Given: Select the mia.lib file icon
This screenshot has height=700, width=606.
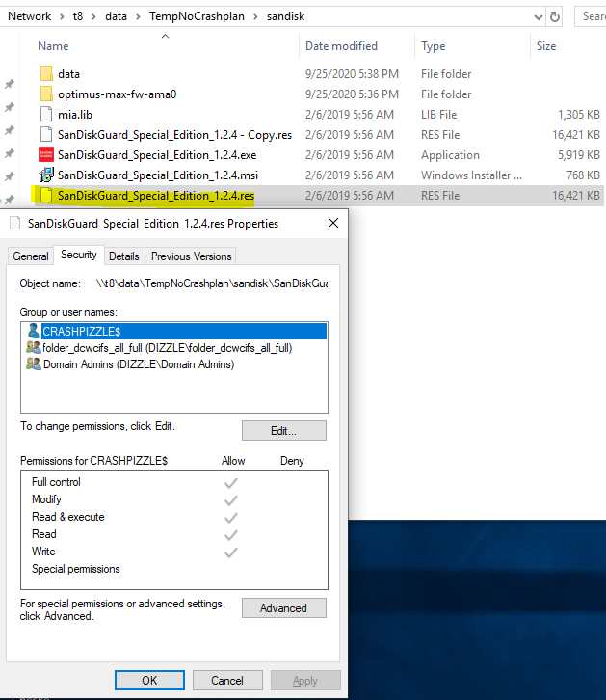Looking at the screenshot, I should pyautogui.click(x=46, y=115).
